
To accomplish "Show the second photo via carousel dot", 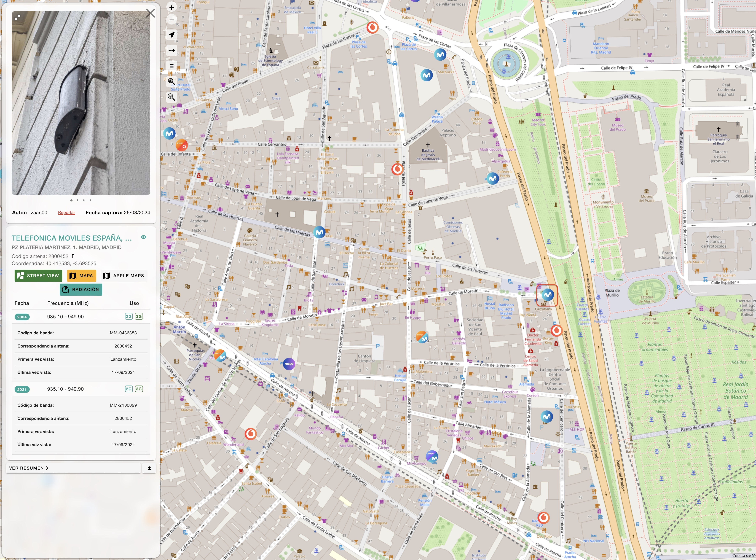I will click(x=78, y=200).
